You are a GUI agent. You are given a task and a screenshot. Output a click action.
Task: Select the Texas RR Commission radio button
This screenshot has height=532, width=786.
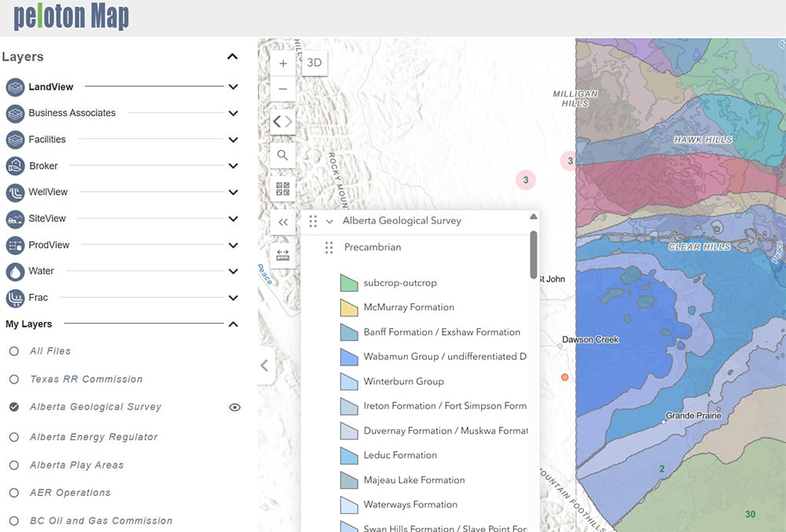click(x=14, y=380)
